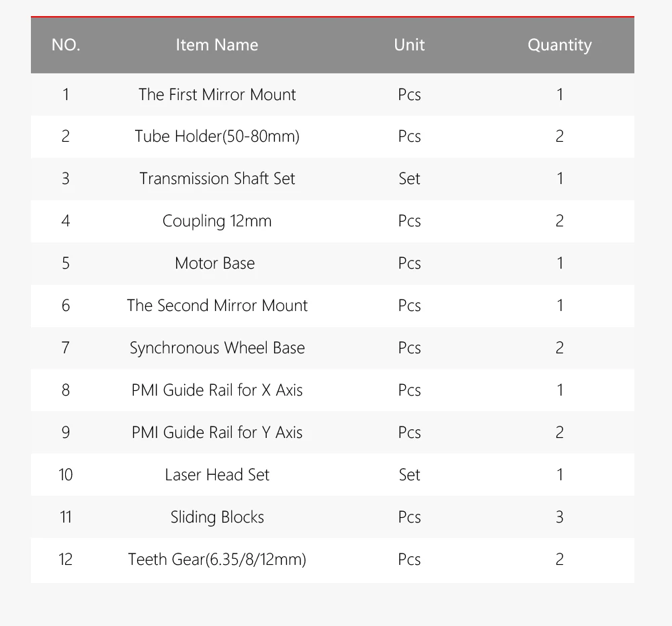This screenshot has height=626, width=672.
Task: Click the Quantity column header
Action: pos(559,46)
